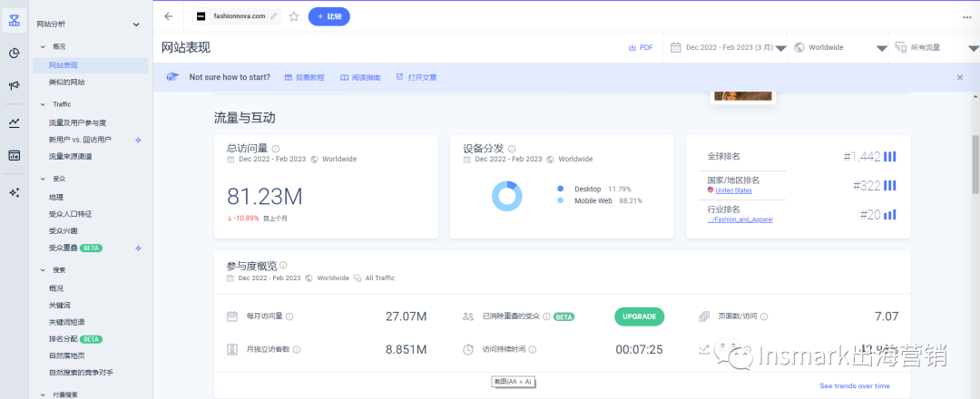Viewport: 980px width, 399px height.
Task: Open the sparkle AI icon in left rail
Action: coord(14,192)
